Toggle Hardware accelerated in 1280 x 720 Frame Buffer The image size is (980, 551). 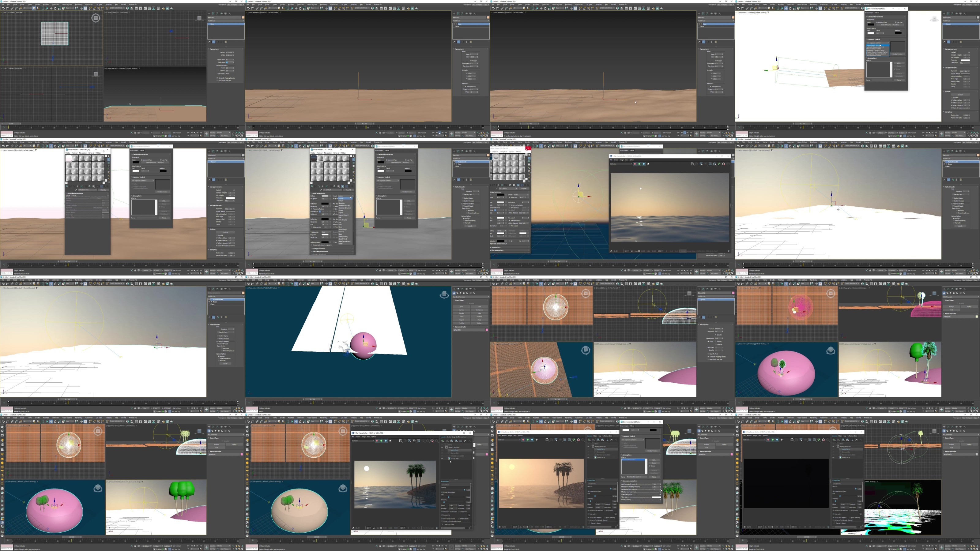(442, 512)
